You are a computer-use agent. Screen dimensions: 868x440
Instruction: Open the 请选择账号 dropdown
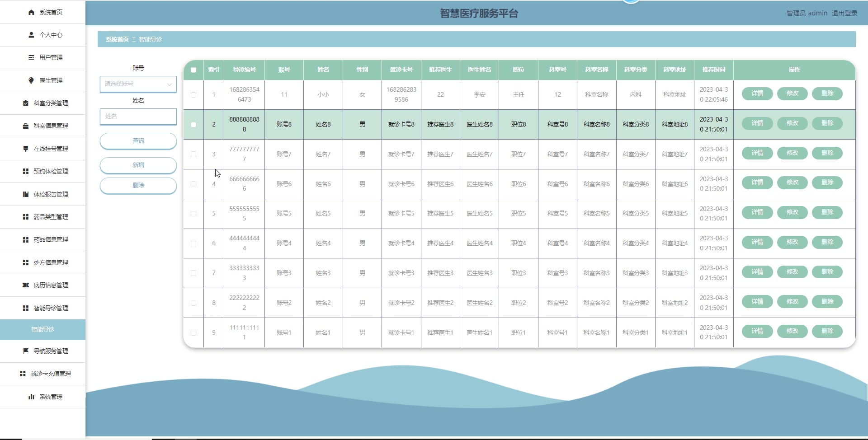(x=138, y=84)
